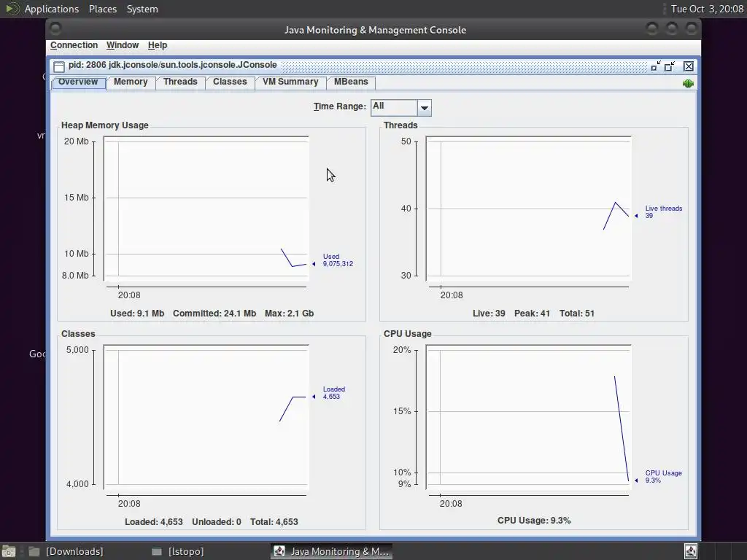Click the CPU Usage: 9.3% summary text
Viewport: 747px width, 560px height.
pos(534,521)
